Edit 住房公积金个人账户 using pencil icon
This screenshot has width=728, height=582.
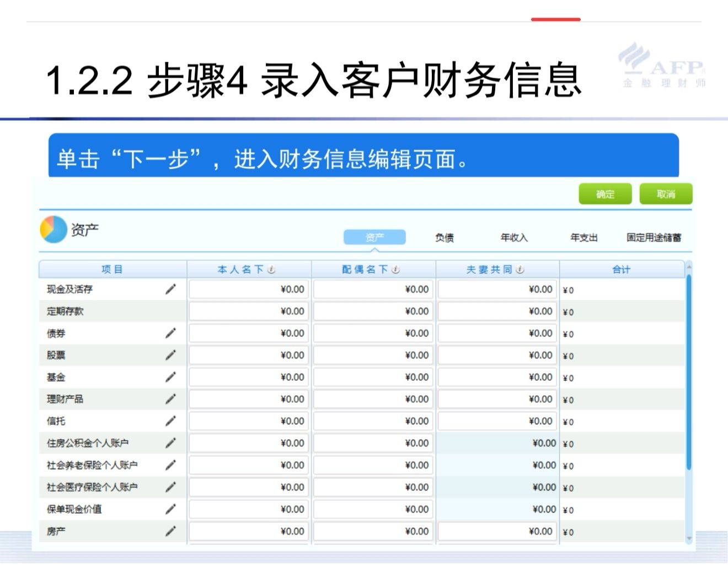(x=171, y=443)
